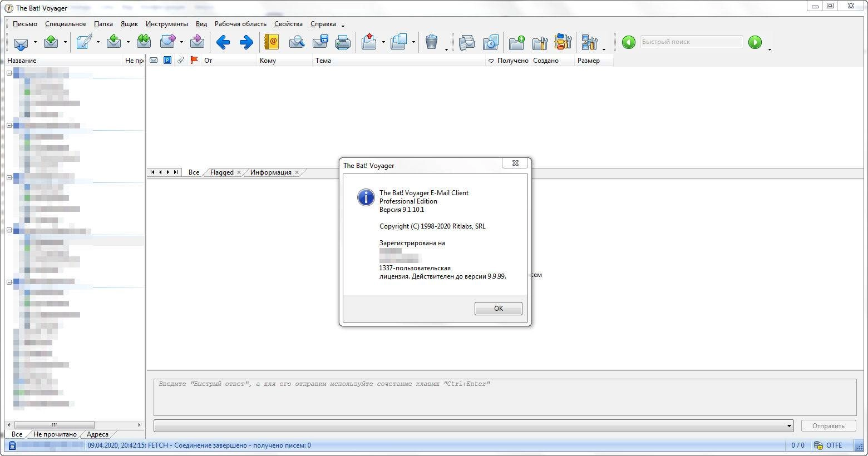Sort messages by the Тема column
868x456 pixels.
point(398,61)
